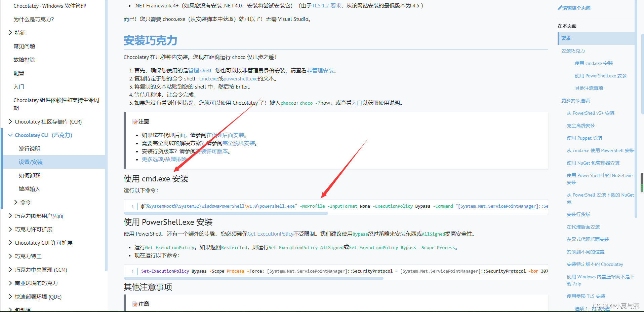This screenshot has width=644, height=312.
Task: Jump to 安装巧克力 in page outline
Action: click(573, 51)
